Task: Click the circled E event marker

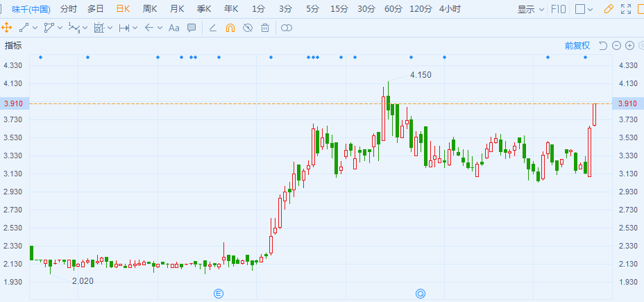Action: [219, 294]
